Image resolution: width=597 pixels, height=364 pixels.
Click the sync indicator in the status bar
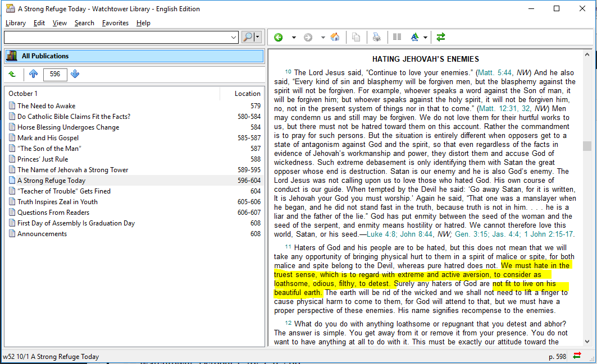(x=577, y=356)
